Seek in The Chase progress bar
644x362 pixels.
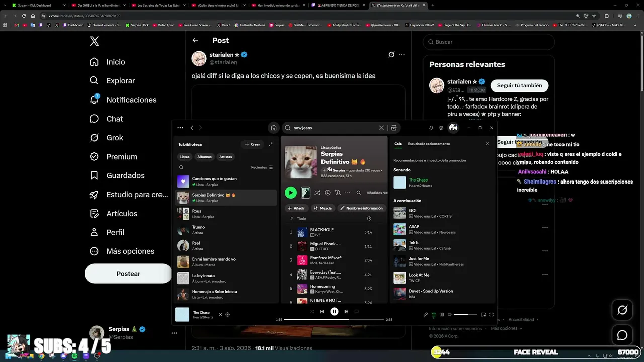334,319
